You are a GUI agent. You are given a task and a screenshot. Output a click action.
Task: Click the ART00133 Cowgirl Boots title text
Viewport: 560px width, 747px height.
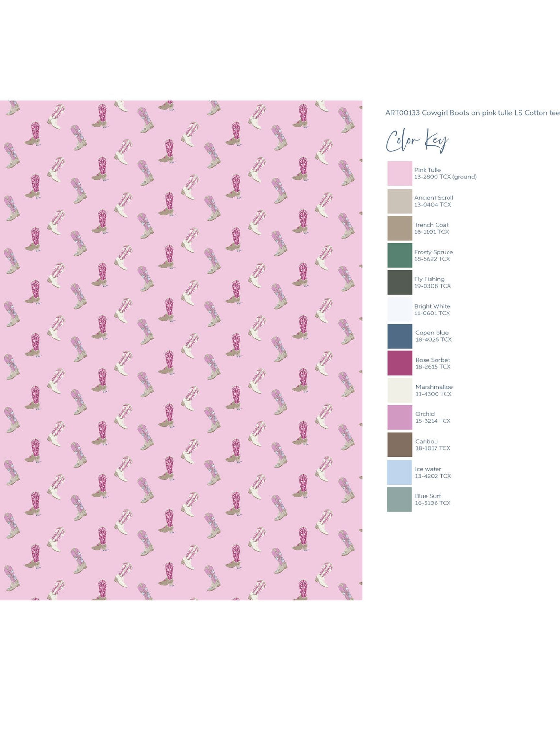point(472,113)
